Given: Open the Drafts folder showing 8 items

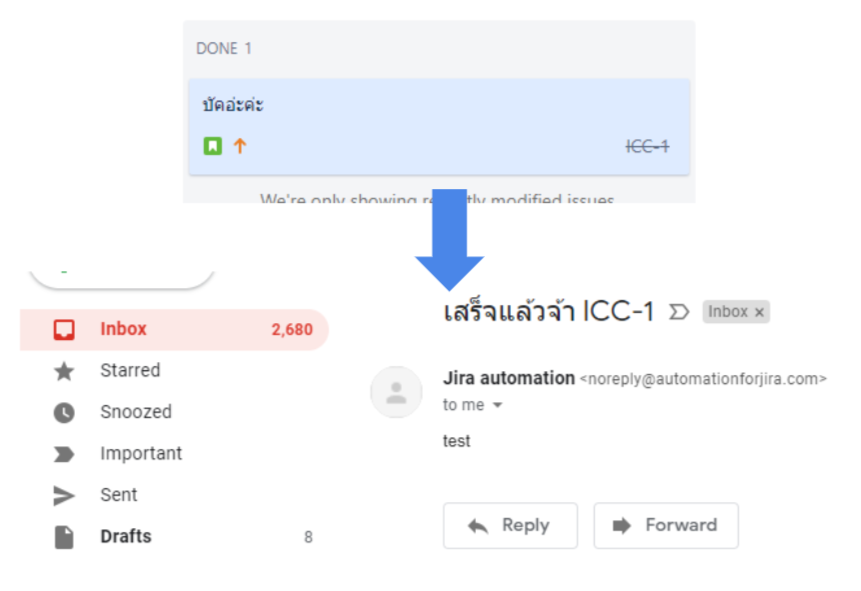Looking at the screenshot, I should [125, 536].
